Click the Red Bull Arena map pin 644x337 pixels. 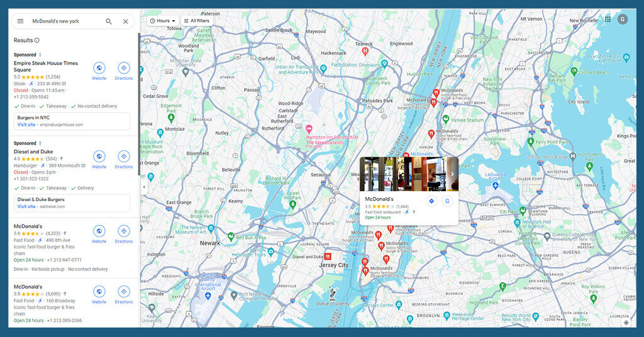(x=231, y=236)
